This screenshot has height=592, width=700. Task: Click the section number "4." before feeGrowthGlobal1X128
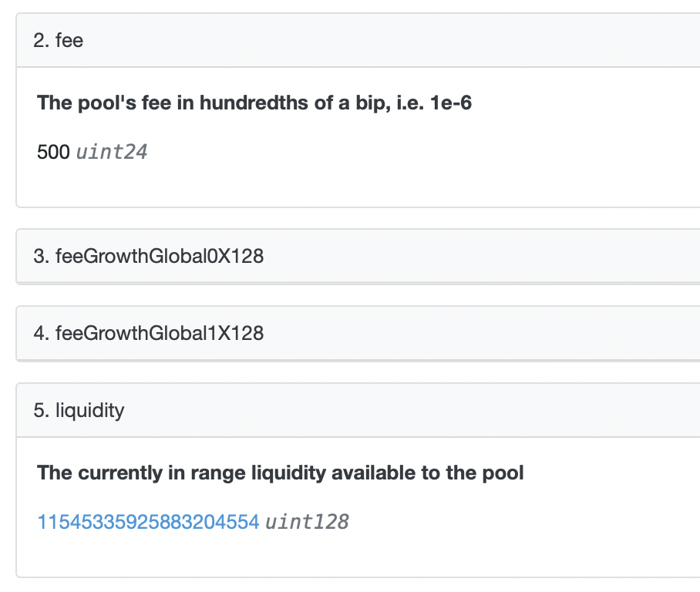pyautogui.click(x=42, y=333)
